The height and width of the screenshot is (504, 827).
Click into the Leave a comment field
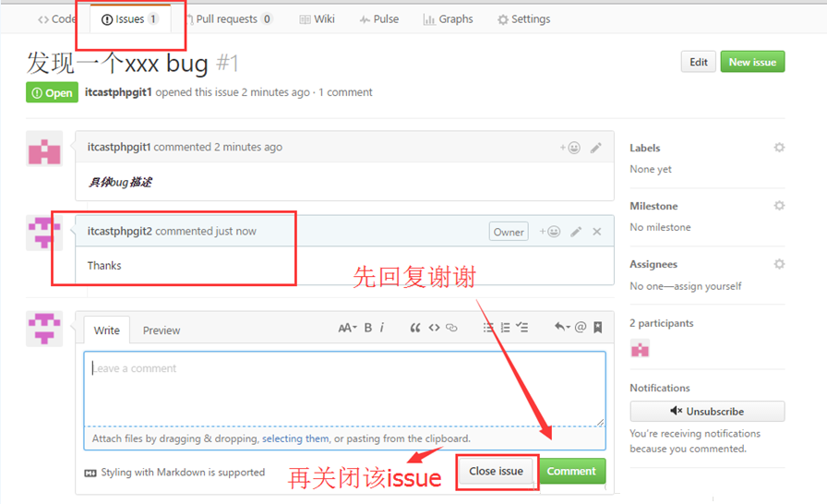(x=344, y=389)
